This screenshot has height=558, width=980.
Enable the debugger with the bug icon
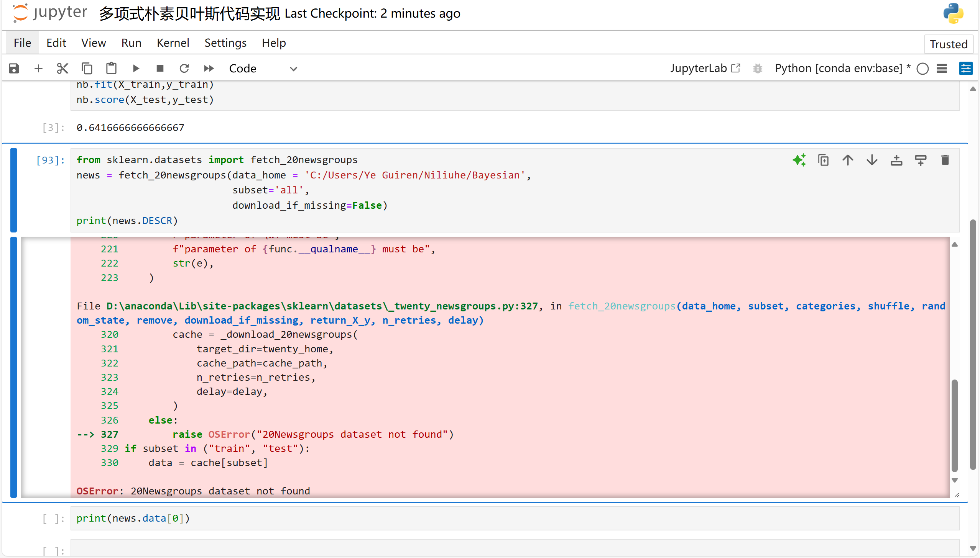click(758, 69)
